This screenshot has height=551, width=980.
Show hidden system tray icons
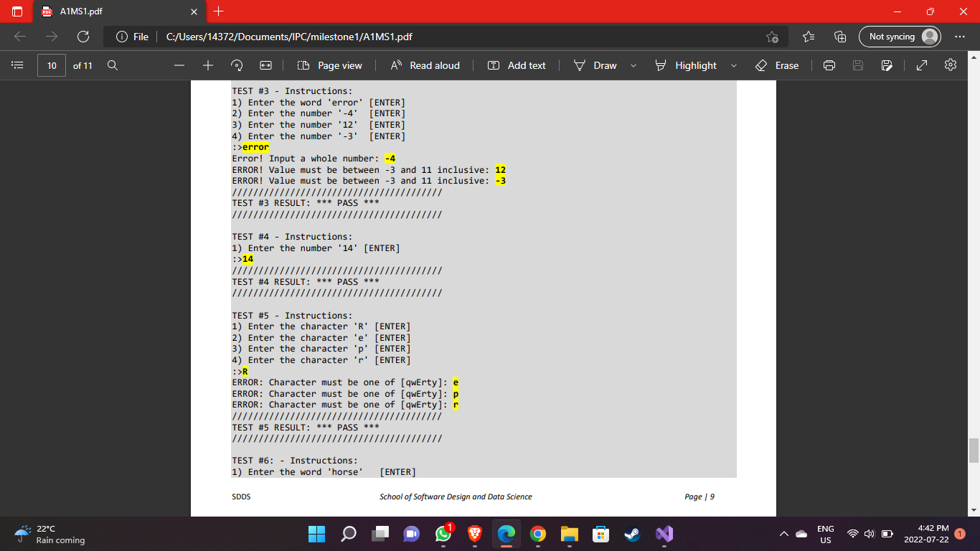click(783, 534)
